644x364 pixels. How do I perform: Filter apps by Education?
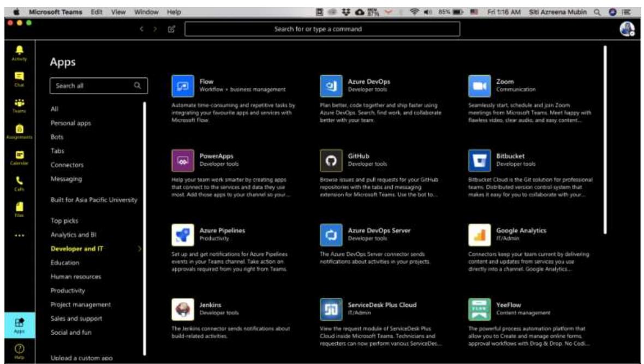pyautogui.click(x=65, y=262)
